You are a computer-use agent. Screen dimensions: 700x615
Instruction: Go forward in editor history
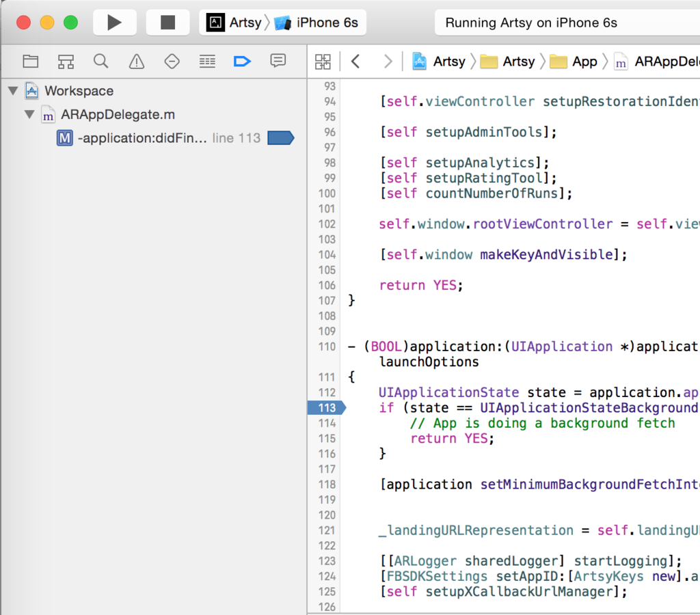tap(388, 61)
